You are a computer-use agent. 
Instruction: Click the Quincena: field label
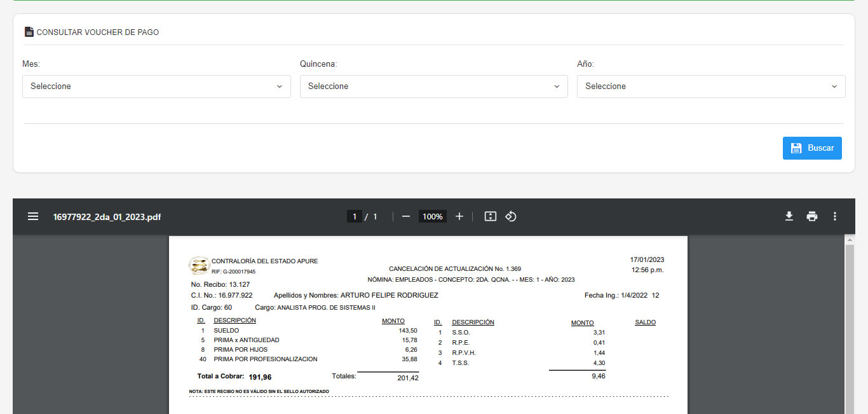318,64
